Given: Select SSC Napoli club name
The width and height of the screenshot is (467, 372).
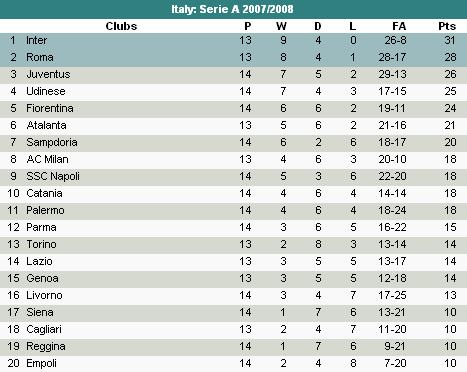Looking at the screenshot, I should click(x=53, y=176).
